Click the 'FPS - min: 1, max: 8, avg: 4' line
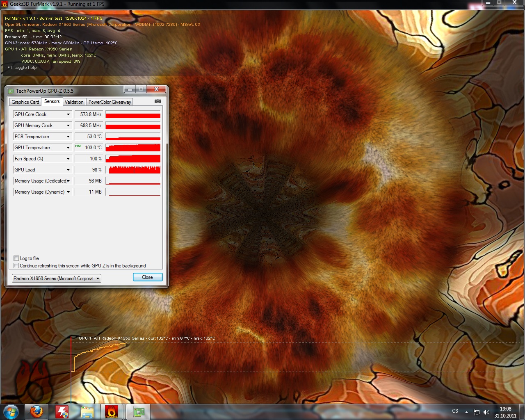 click(x=32, y=31)
